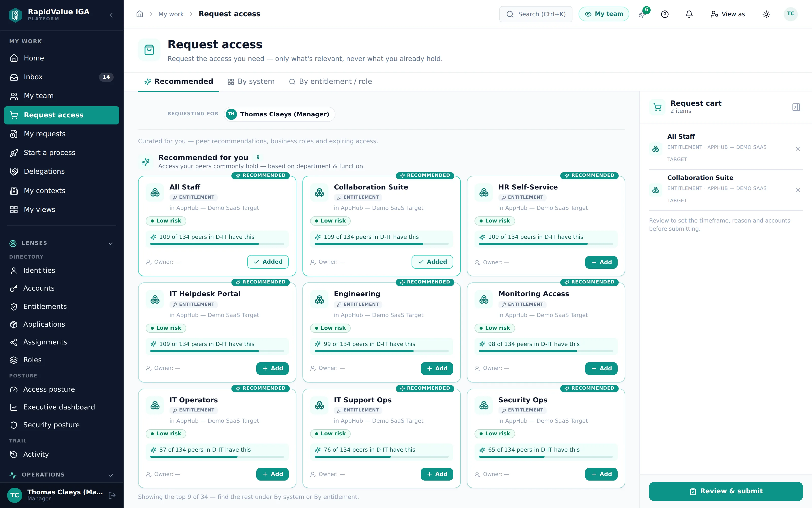Viewport: 812px width, 508px height.
Task: Click the Monitoring Access entitlement icon
Action: pyautogui.click(x=484, y=299)
